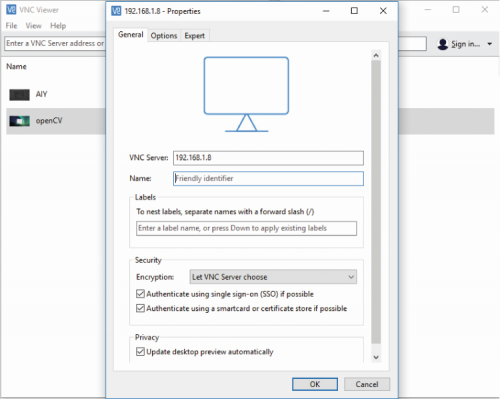Viewport: 500px width, 399px height.
Task: Click the large monitor preview icon
Action: click(x=246, y=94)
